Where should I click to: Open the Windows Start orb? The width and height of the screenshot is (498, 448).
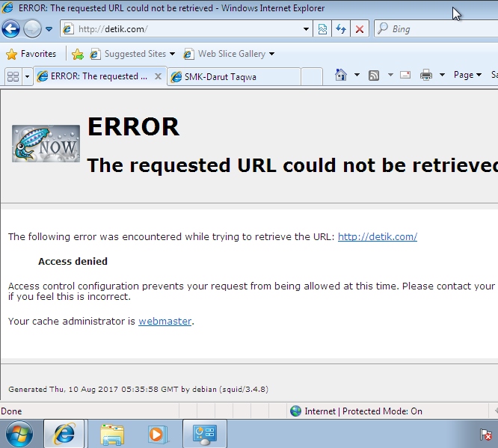(x=19, y=434)
